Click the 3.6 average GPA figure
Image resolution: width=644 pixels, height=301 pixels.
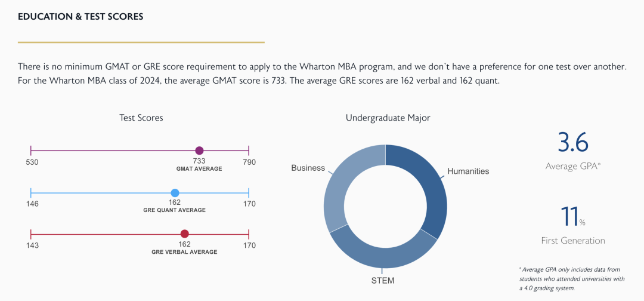[x=573, y=143]
